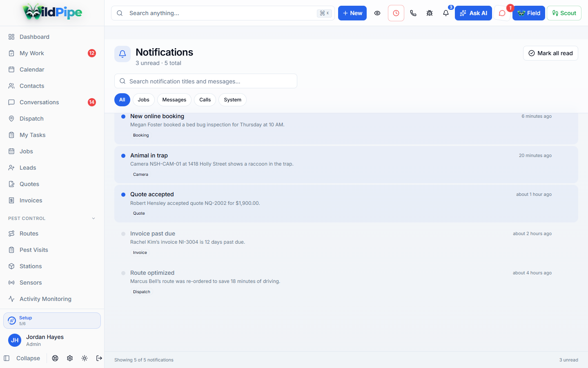Collapse the sidebar
The image size is (588, 368).
coord(22,358)
